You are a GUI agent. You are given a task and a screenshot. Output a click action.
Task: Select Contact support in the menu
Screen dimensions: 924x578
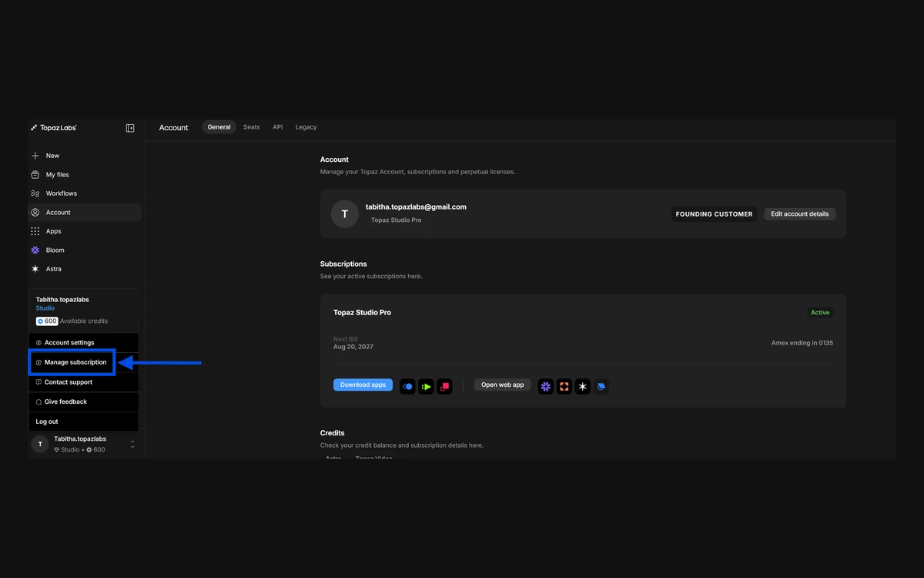[84, 382]
